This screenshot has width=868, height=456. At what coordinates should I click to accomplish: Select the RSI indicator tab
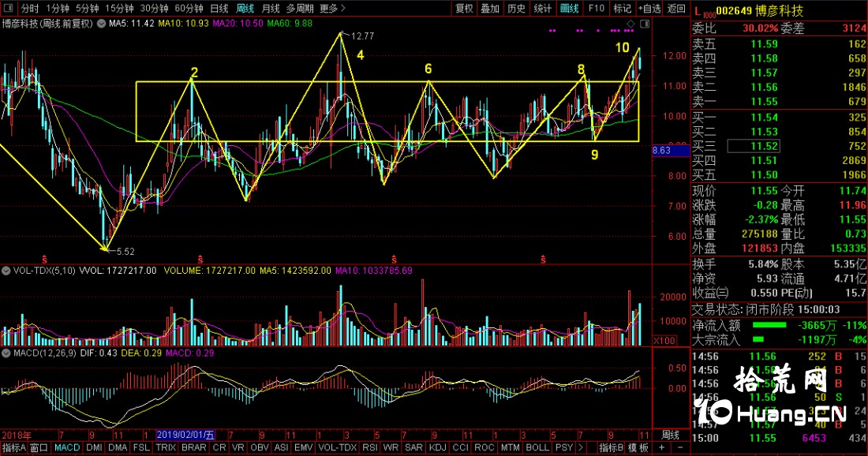[x=370, y=447]
